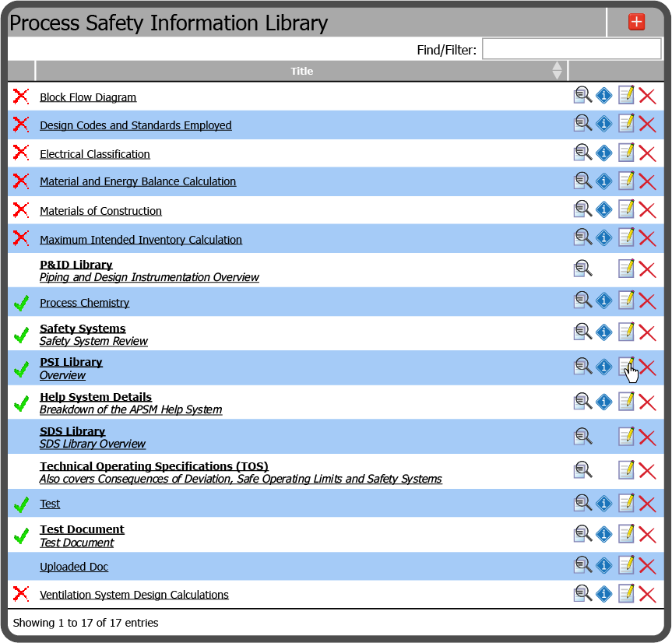Click green check status beside Safety Systems
Screen dimensions: 672x643
point(21,336)
